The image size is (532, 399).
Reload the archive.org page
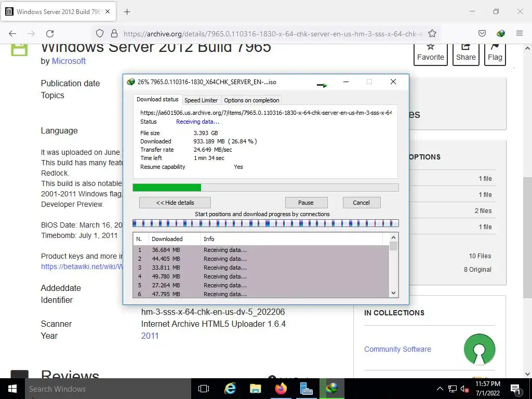click(50, 34)
